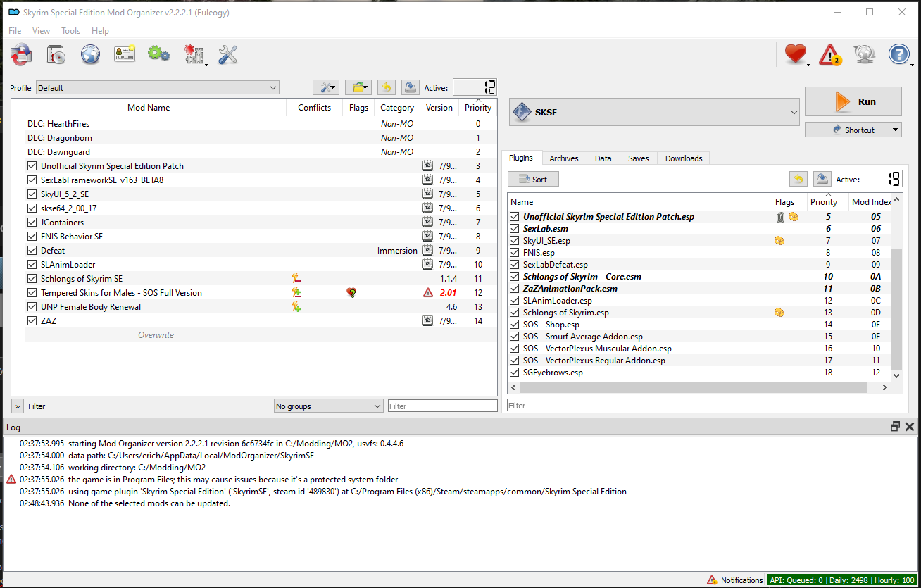Disable the JContainers mod checkbox
921x588 pixels.
click(32, 223)
